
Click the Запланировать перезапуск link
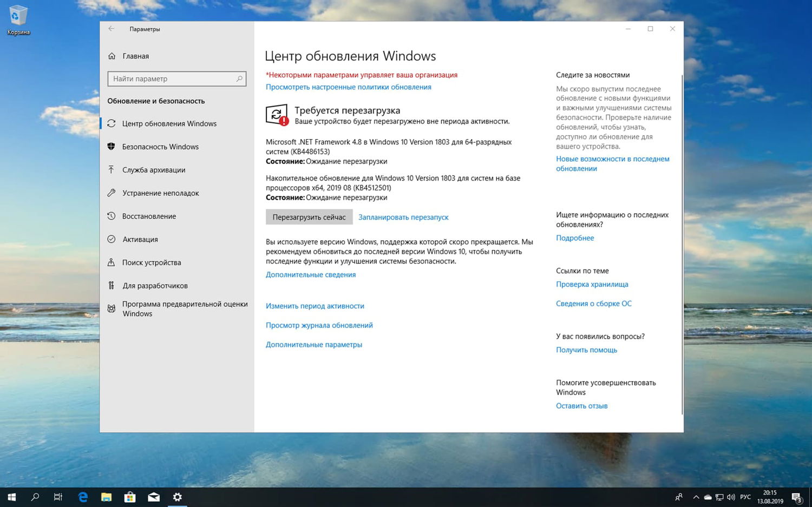coord(403,217)
